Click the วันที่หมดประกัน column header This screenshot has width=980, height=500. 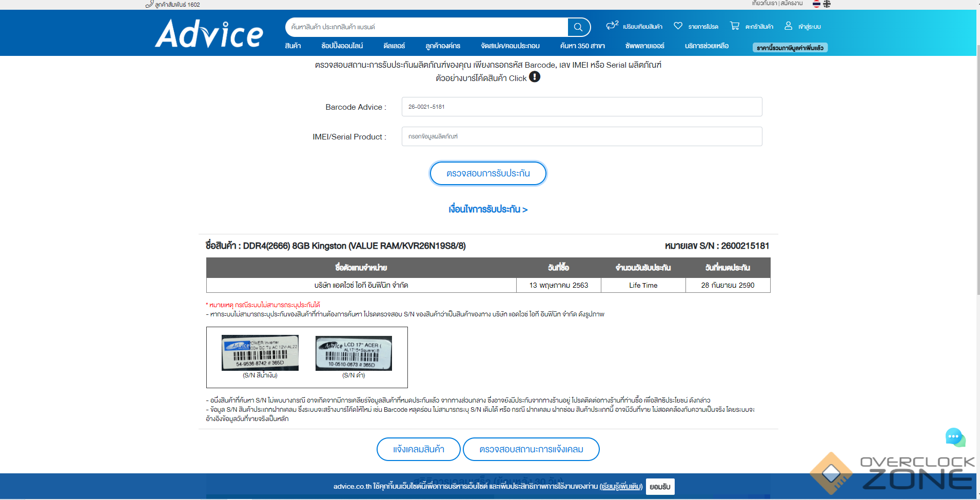[x=728, y=268]
